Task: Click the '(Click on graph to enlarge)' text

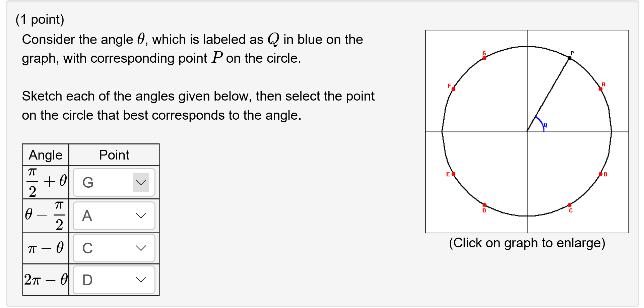Action: point(527,243)
